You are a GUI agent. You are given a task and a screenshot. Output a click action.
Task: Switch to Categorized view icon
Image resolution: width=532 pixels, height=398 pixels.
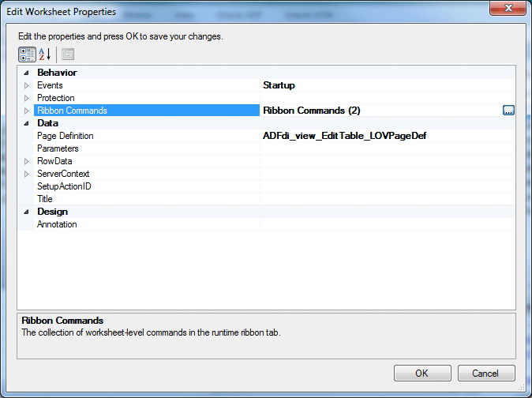click(27, 54)
